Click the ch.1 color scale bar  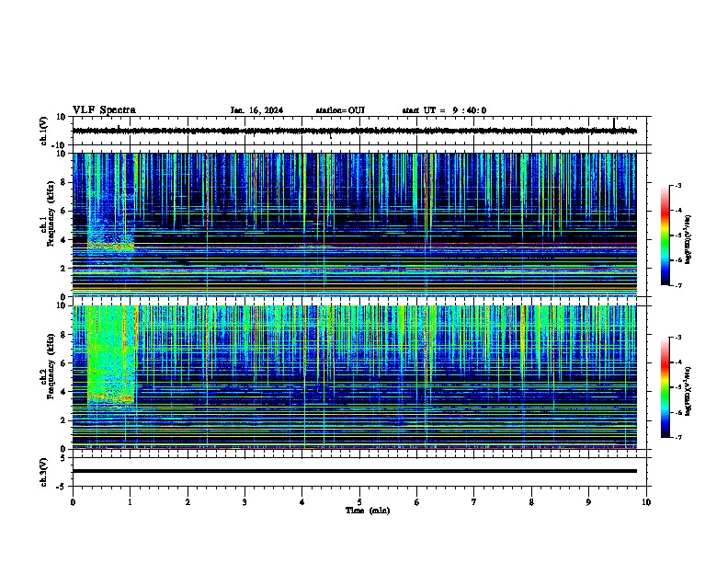tap(665, 236)
